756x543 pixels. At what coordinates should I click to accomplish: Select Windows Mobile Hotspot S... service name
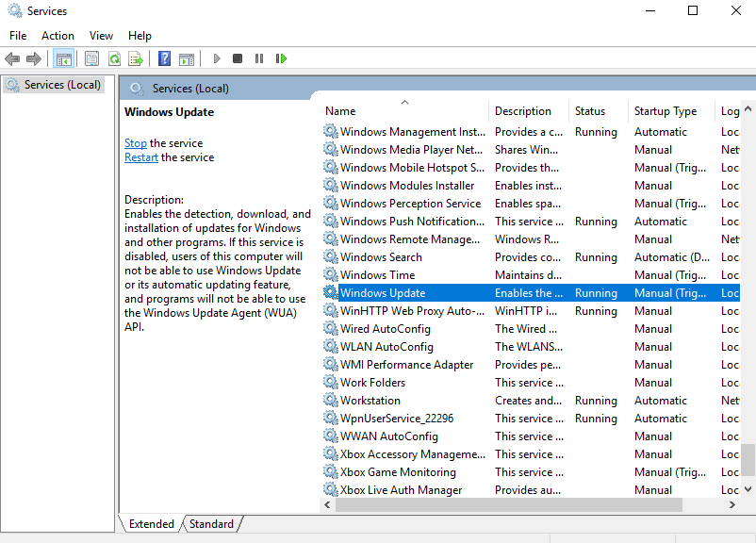pyautogui.click(x=412, y=168)
